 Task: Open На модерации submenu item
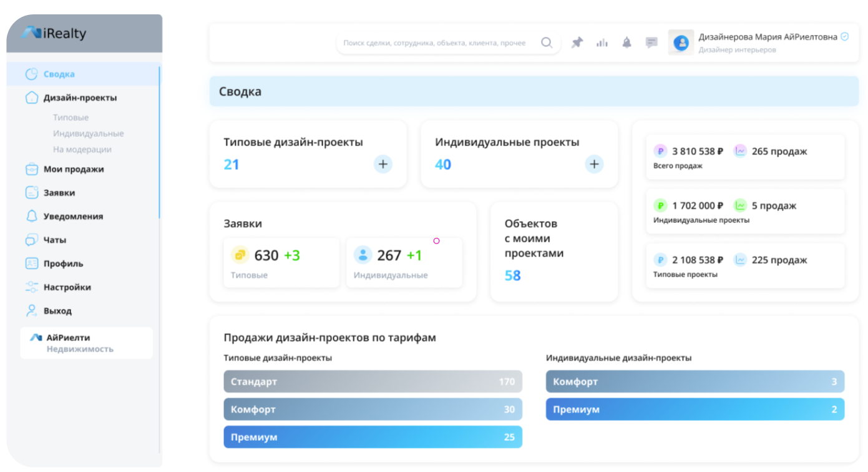82,150
